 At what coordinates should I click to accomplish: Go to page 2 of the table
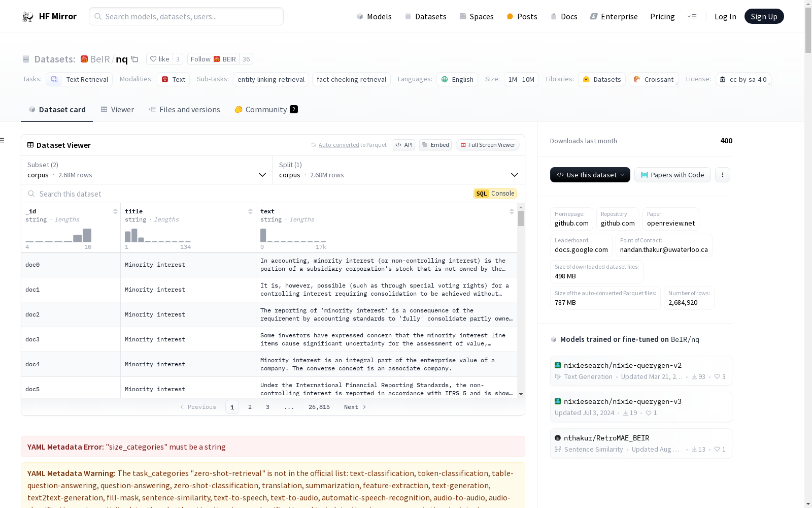[x=250, y=407]
